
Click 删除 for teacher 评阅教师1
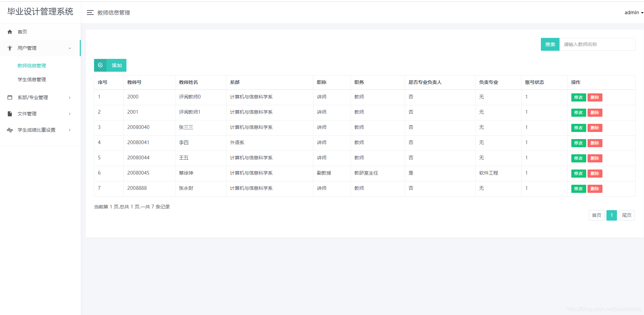595,113
